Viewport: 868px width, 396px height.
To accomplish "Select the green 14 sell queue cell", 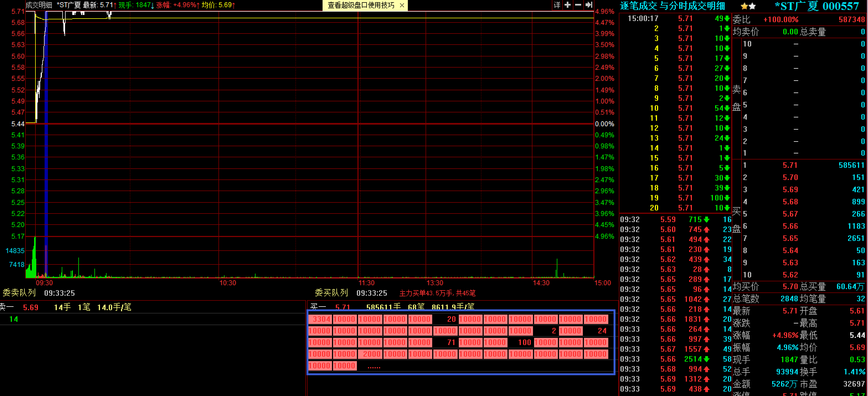I will 14,319.
